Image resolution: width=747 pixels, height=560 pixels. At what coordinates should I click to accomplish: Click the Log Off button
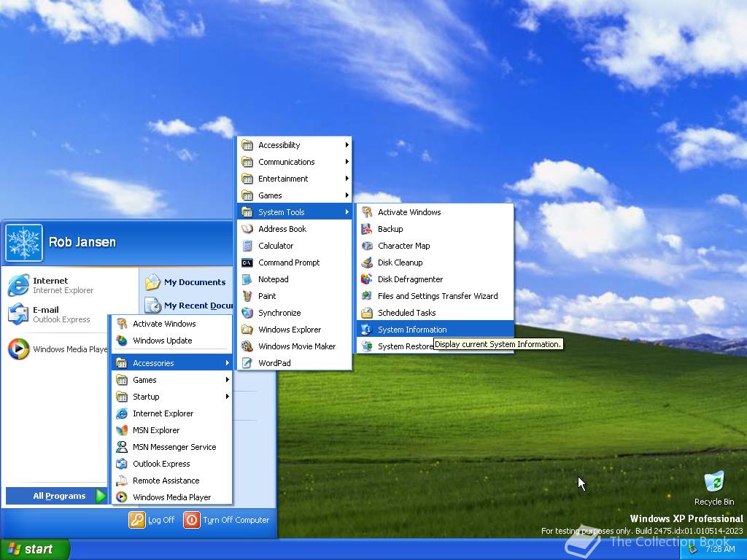tap(152, 520)
